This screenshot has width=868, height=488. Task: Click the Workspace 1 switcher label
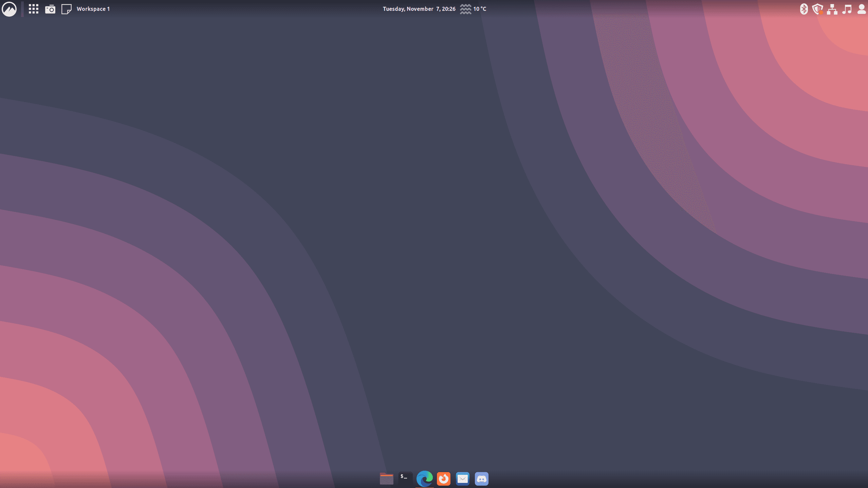93,9
